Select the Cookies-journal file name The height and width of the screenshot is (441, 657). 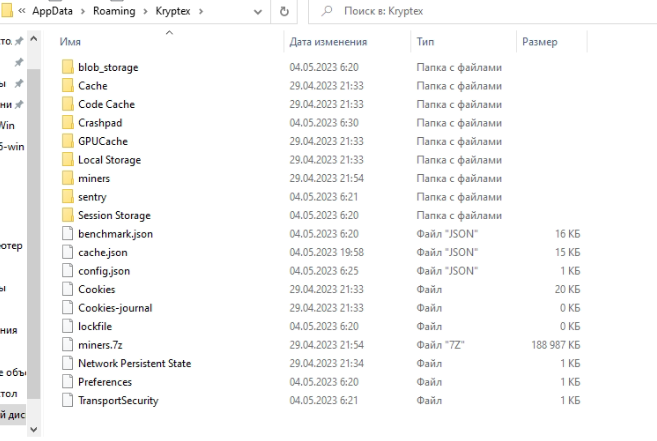click(115, 308)
